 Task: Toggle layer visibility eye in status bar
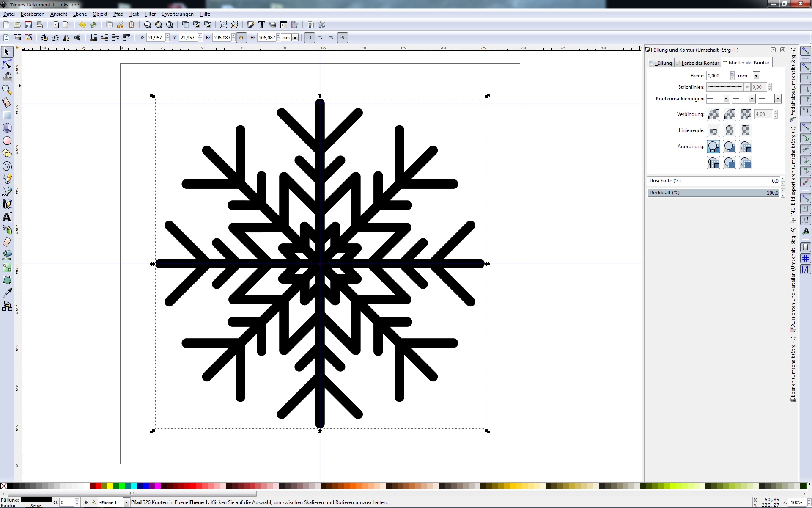86,502
